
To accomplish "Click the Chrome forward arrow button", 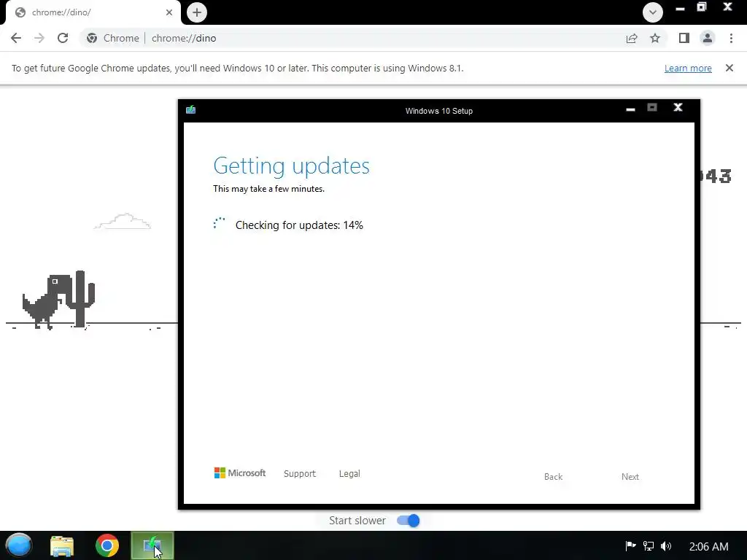I will point(39,38).
